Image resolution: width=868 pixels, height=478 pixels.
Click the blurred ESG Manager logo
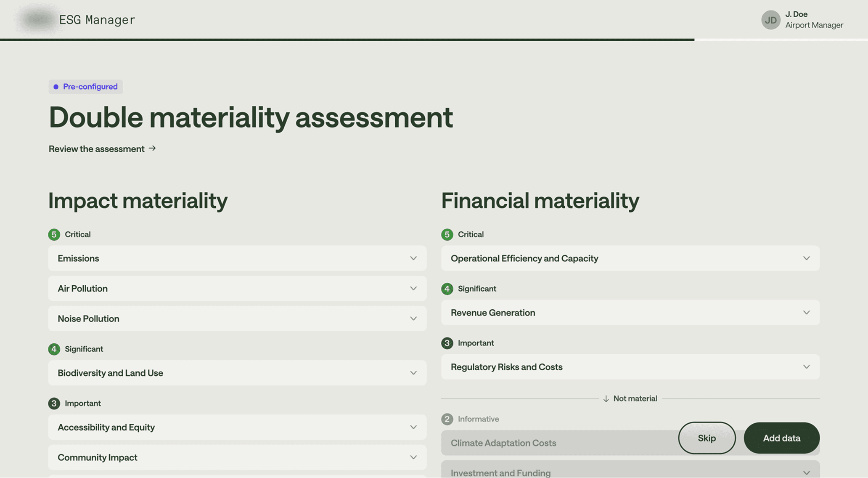tap(38, 19)
